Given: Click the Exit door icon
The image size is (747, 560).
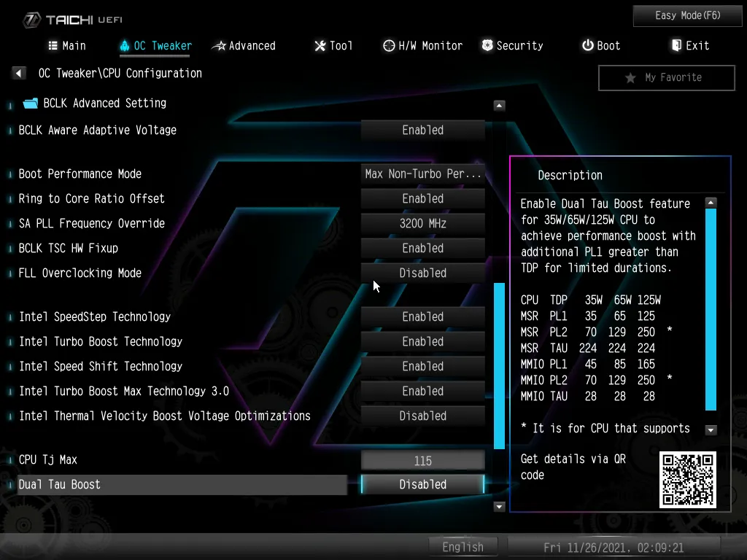Looking at the screenshot, I should 676,46.
